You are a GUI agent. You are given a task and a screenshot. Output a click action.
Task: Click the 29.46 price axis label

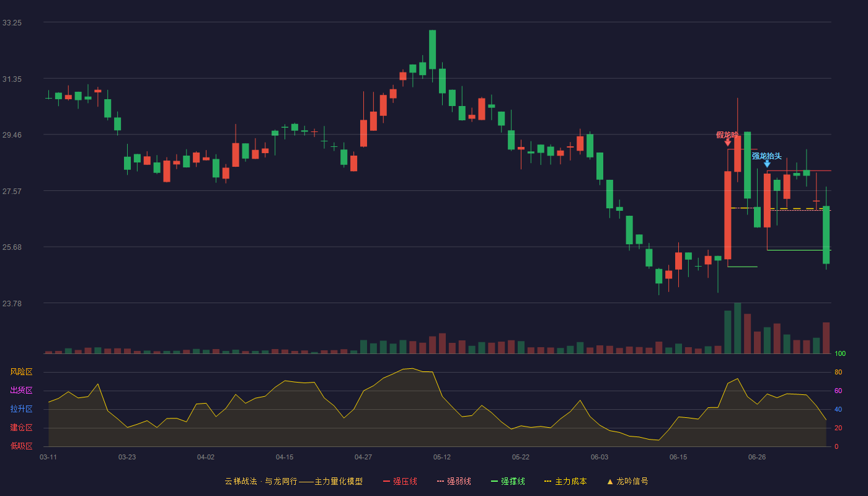click(12, 135)
